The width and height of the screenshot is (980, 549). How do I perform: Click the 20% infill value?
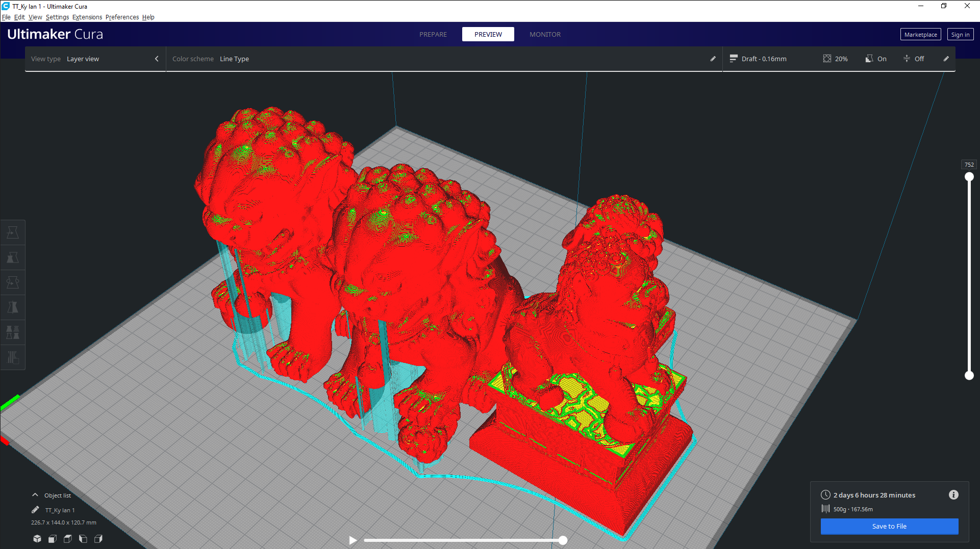841,59
